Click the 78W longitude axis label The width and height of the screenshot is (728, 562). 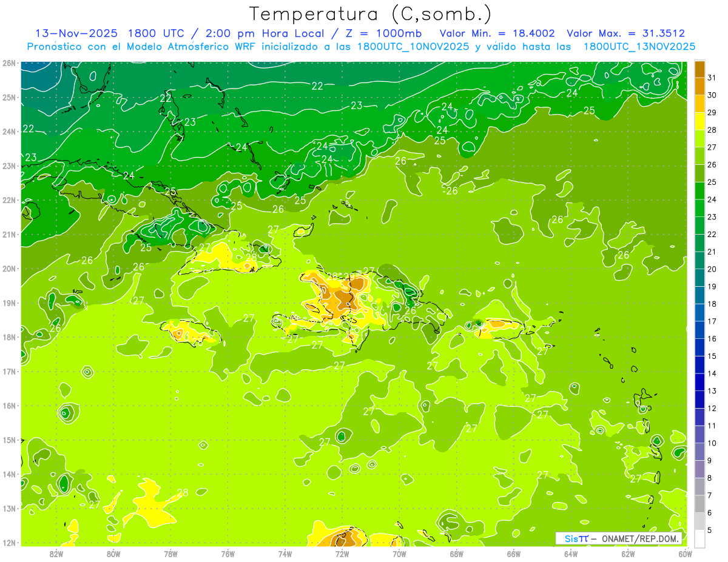[x=170, y=554]
